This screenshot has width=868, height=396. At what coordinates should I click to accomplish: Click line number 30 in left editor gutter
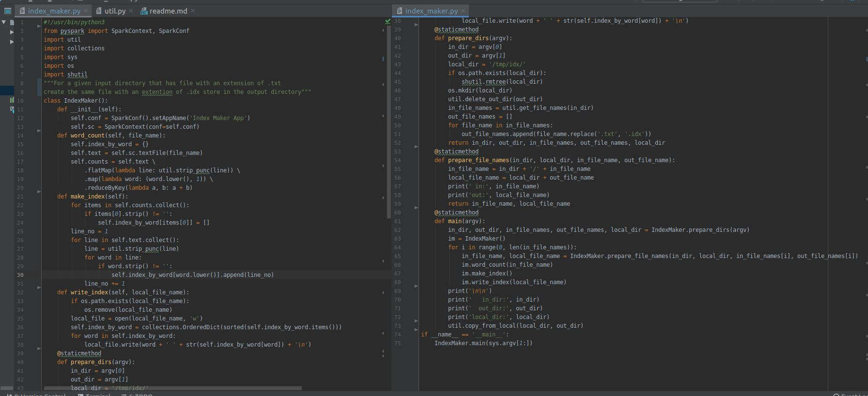coord(20,275)
